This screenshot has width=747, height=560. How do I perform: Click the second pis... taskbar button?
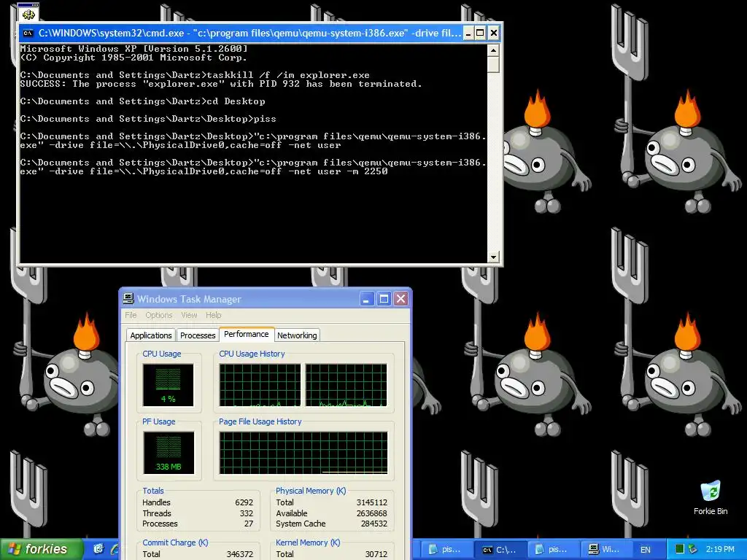(x=553, y=550)
